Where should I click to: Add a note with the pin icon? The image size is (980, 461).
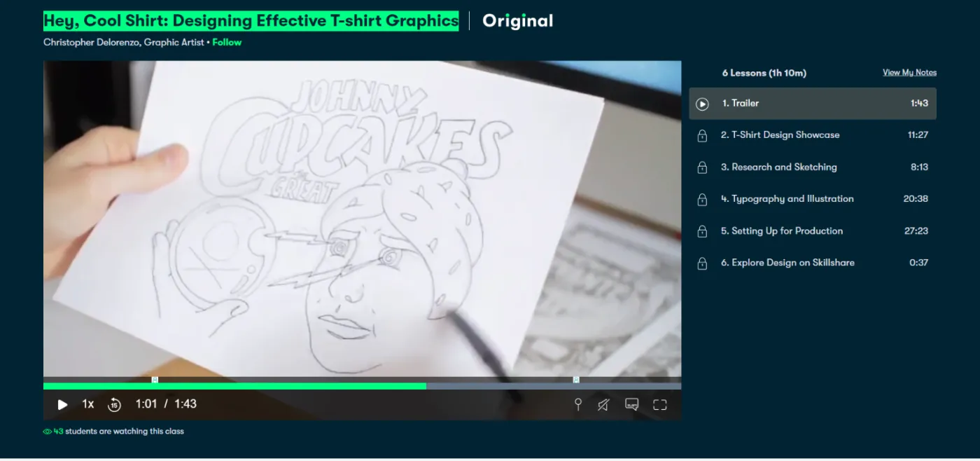pos(578,404)
